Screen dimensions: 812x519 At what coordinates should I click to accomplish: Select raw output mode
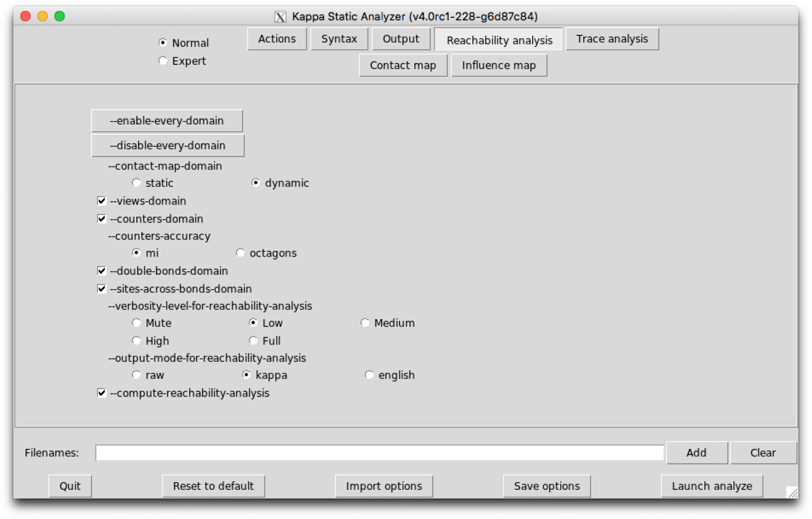pyautogui.click(x=136, y=375)
